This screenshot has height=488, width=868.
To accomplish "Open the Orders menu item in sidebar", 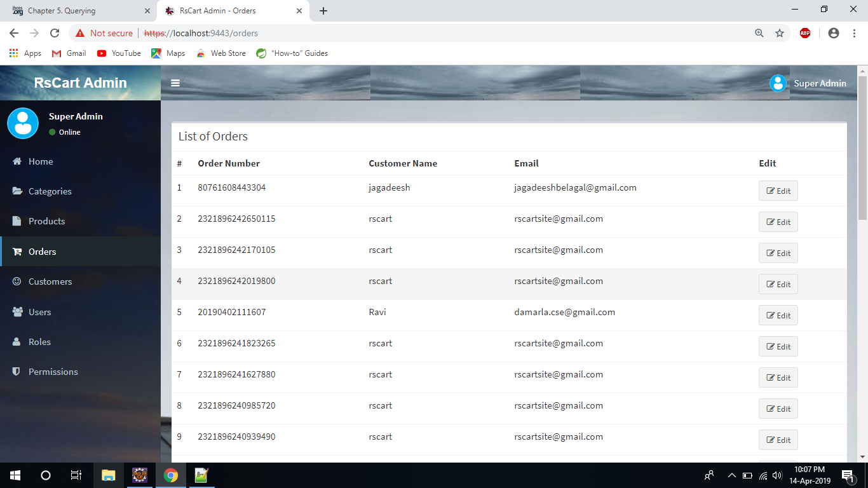I will [42, 252].
